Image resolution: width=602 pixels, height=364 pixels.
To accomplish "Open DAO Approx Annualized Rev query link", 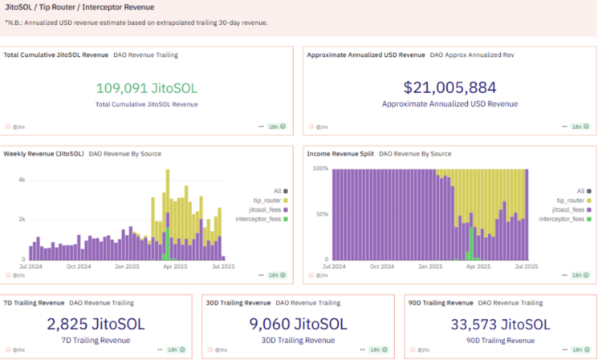I will (472, 55).
